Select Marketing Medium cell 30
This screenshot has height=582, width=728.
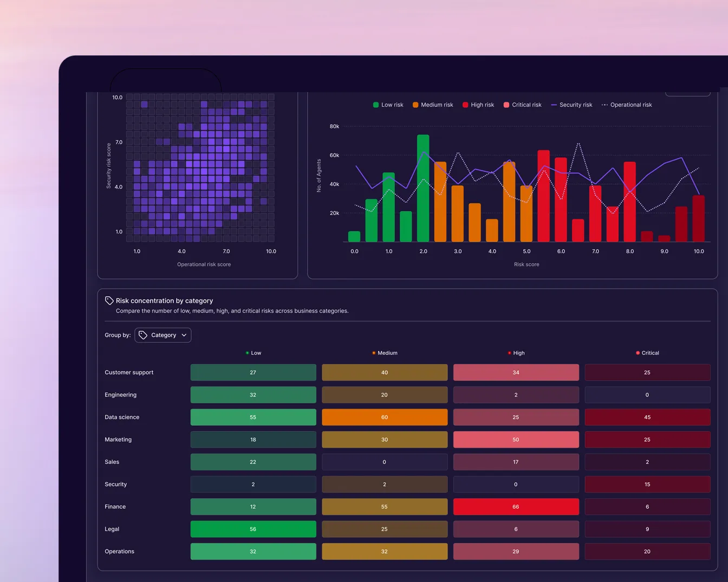[385, 439]
